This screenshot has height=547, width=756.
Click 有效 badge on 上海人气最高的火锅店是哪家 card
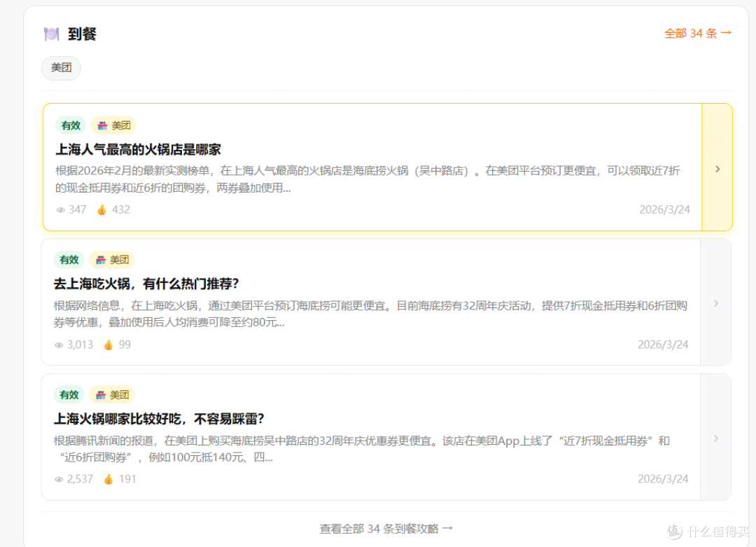[71, 125]
